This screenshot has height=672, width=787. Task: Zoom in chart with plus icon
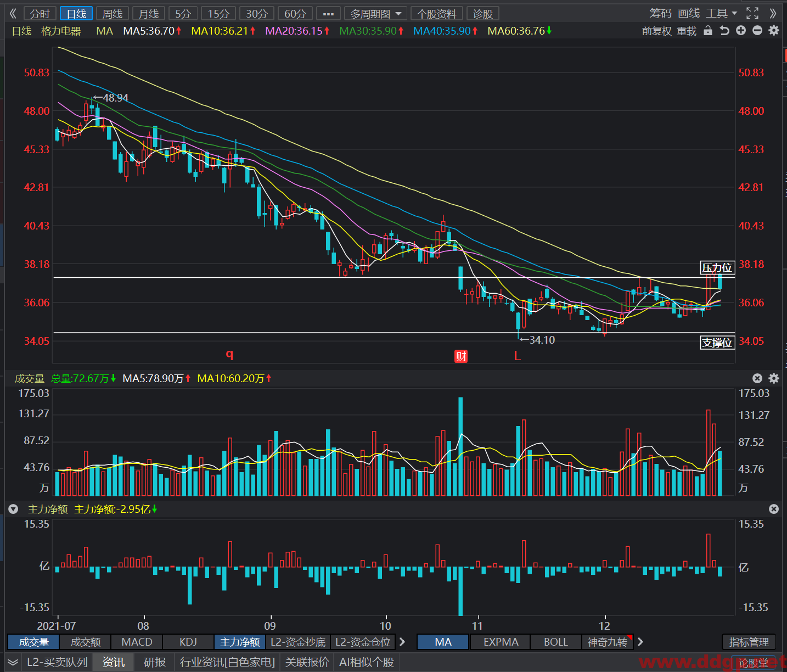741,31
